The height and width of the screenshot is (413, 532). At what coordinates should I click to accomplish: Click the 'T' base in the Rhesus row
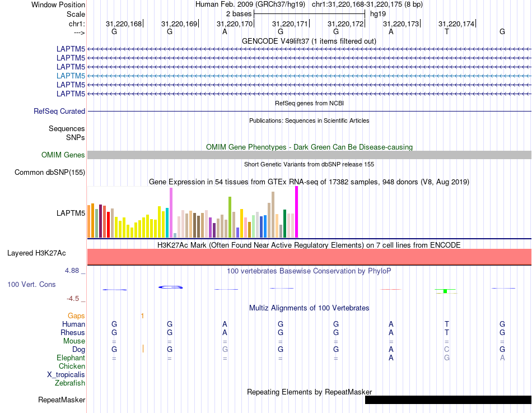446,332
